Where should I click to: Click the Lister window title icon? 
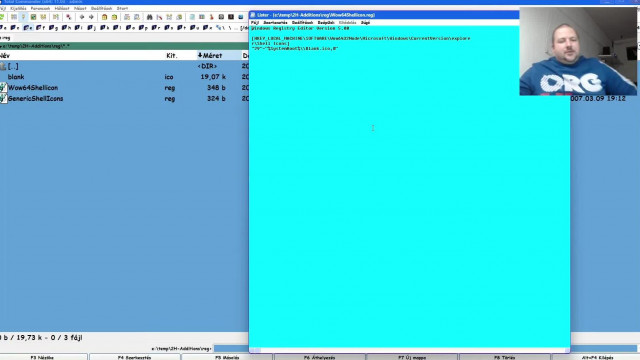[x=253, y=15]
